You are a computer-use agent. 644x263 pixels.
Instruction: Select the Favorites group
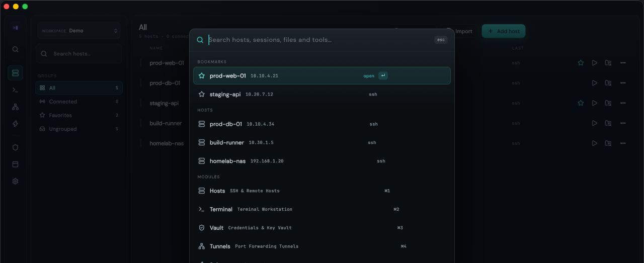tap(78, 115)
